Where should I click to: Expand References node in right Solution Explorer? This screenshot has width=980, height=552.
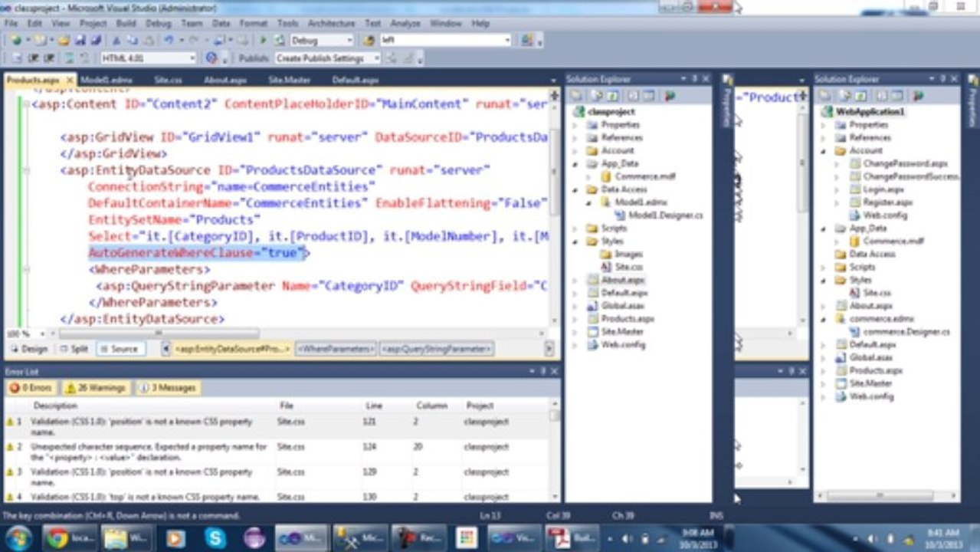click(x=824, y=138)
